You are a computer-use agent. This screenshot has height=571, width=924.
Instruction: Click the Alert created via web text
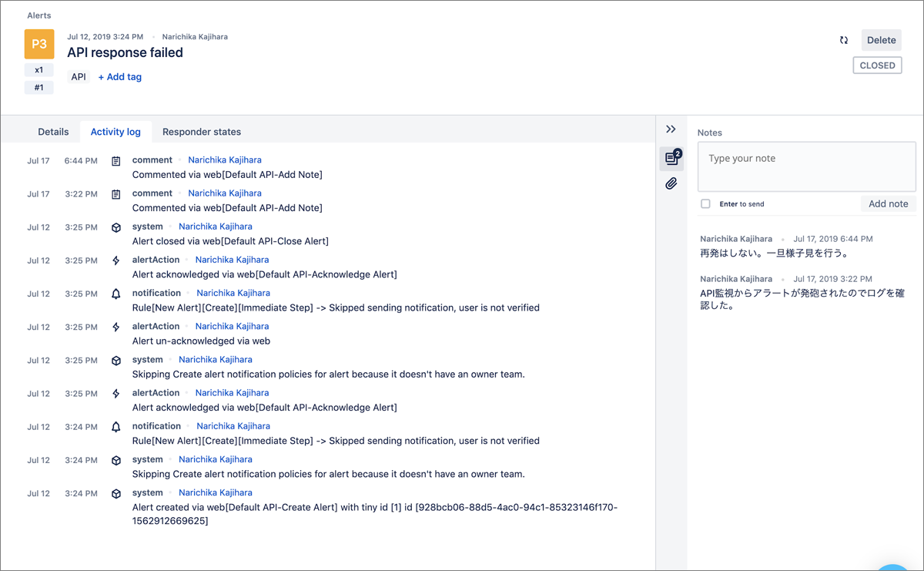(375, 514)
